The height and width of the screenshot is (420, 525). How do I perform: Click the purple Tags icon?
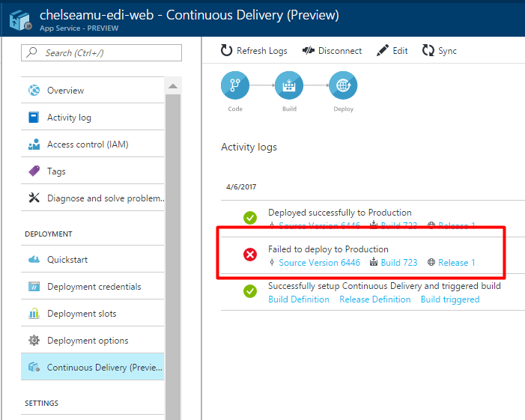pyautogui.click(x=34, y=171)
